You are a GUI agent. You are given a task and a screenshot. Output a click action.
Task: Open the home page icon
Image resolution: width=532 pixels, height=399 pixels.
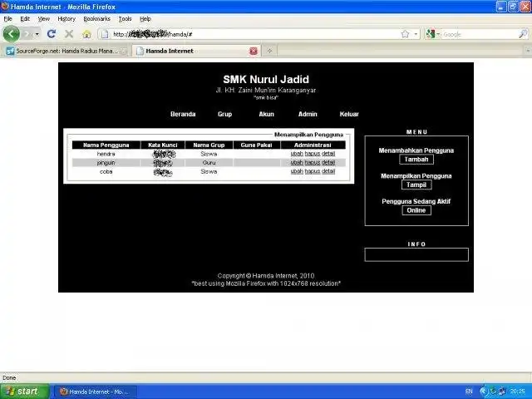(86, 34)
